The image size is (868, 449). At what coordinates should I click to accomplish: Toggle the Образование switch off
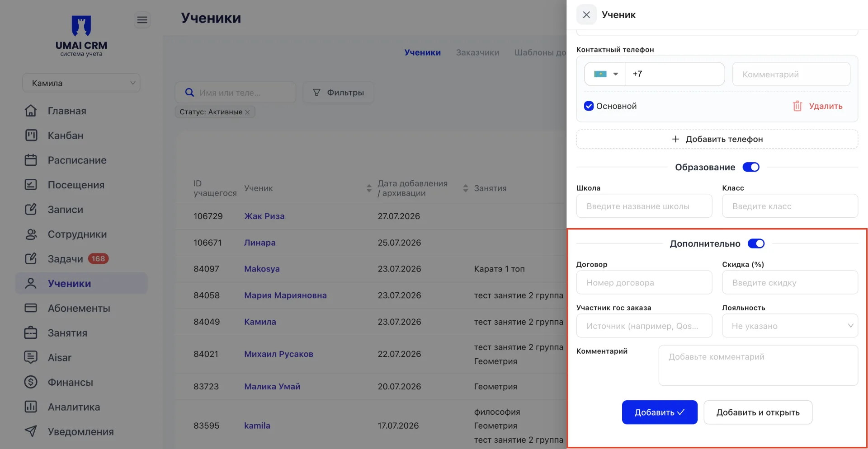coord(751,167)
